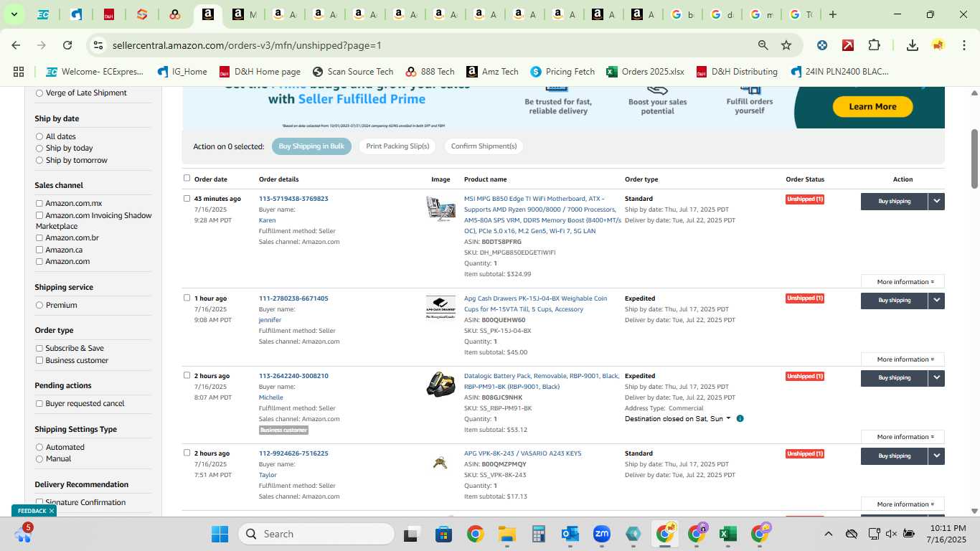Open Calculator from taskbar
Image resolution: width=980 pixels, height=551 pixels.
[539, 534]
